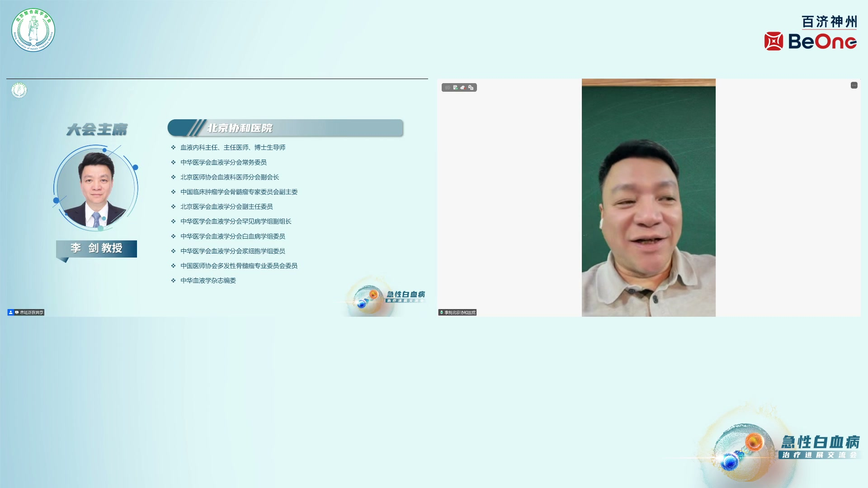868x488 pixels.
Task: Click the meeting notes icon with green check
Action: [455, 88]
